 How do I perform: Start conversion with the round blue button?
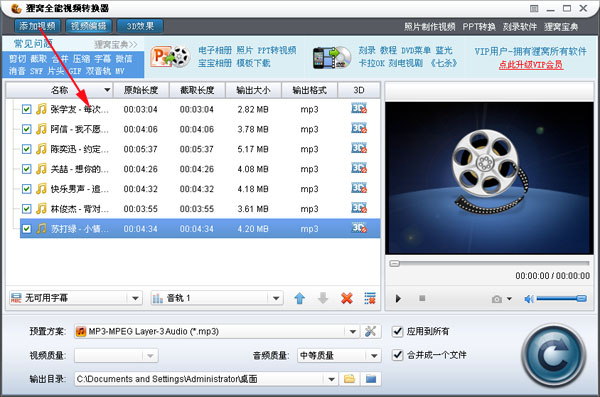pyautogui.click(x=553, y=356)
